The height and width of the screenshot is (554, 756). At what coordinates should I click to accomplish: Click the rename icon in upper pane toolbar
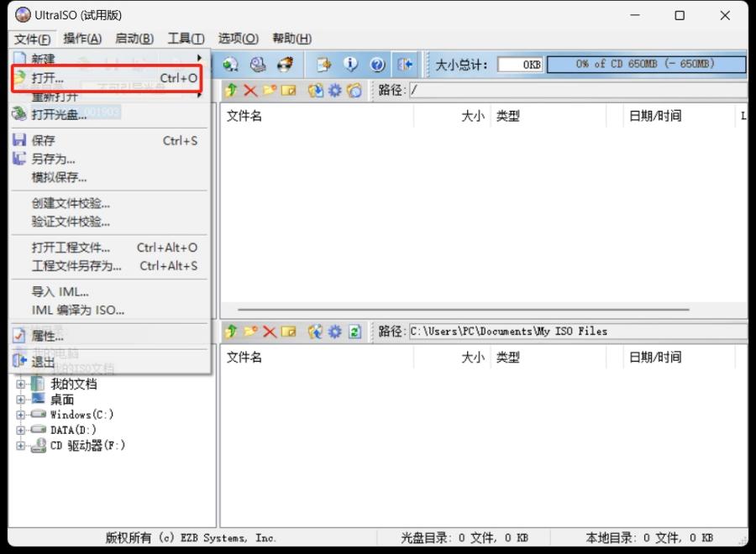click(x=288, y=90)
